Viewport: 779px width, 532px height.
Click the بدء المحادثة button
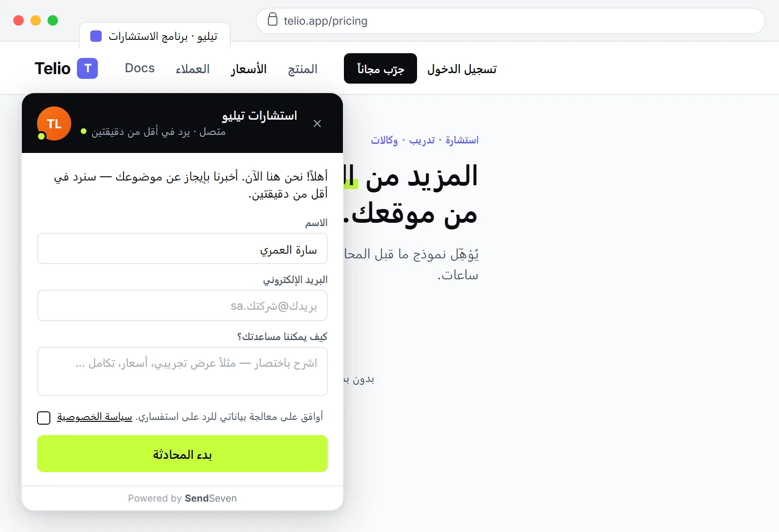click(182, 454)
